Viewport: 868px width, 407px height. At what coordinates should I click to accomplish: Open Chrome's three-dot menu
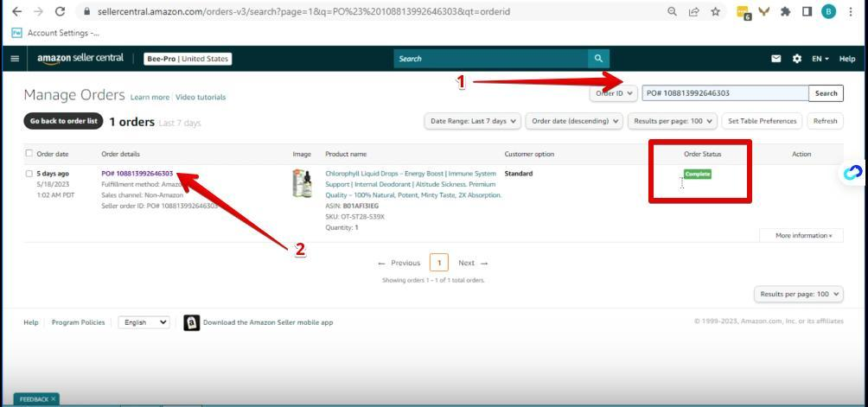coord(851,11)
